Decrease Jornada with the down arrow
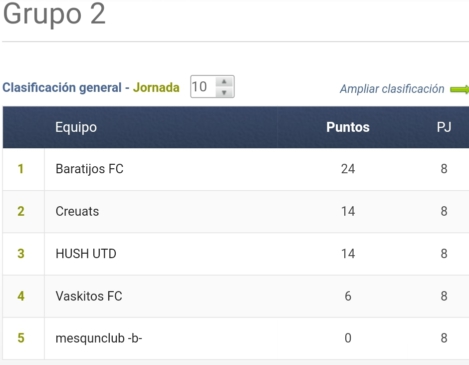This screenshot has width=469, height=365. 224,92
